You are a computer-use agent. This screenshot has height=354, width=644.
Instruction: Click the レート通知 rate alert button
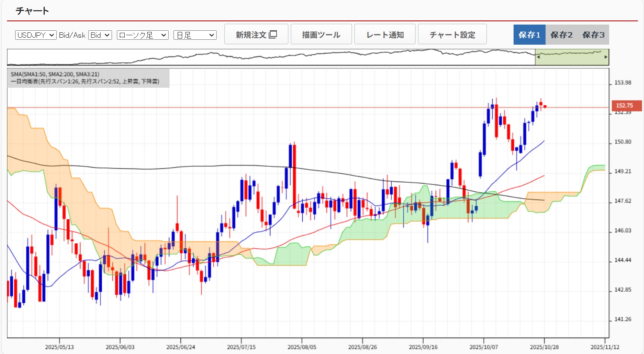pyautogui.click(x=385, y=34)
